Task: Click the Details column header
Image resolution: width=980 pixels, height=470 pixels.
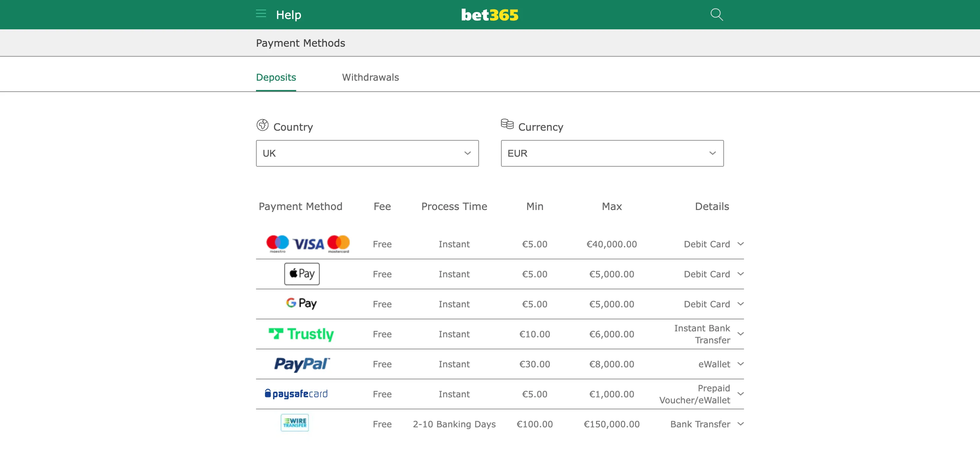Action: coord(712,206)
